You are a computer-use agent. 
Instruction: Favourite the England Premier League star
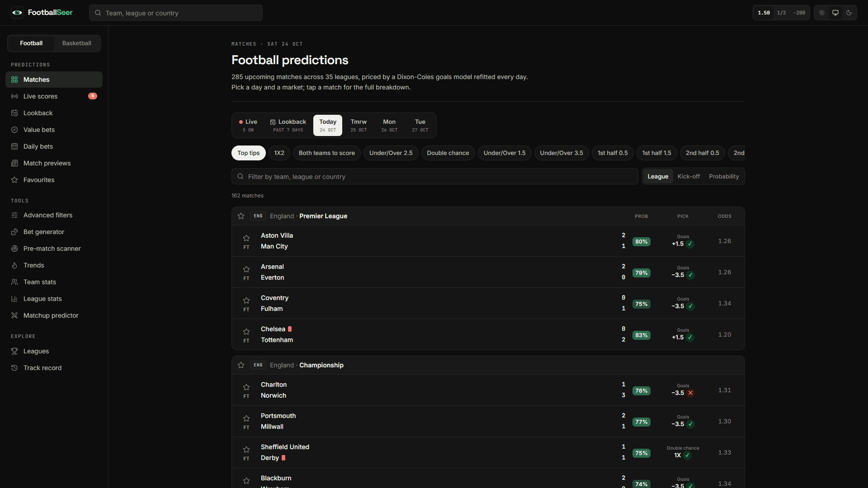pos(241,216)
